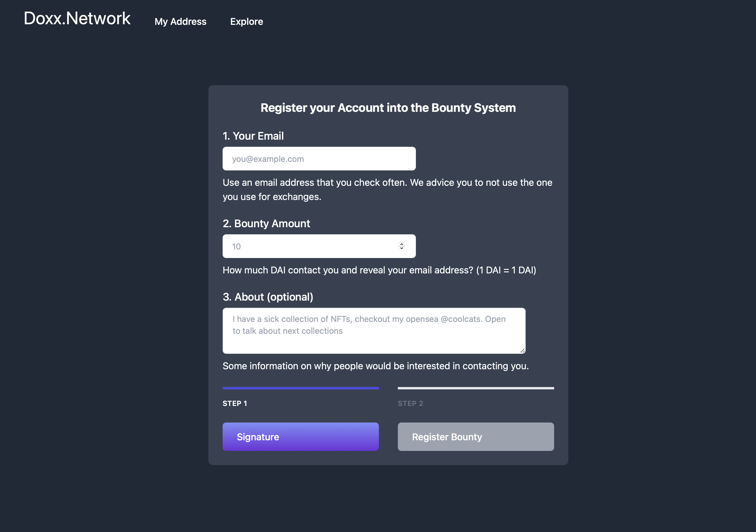The image size is (756, 532).
Task: Focus the About optional textarea
Action: pos(374,331)
